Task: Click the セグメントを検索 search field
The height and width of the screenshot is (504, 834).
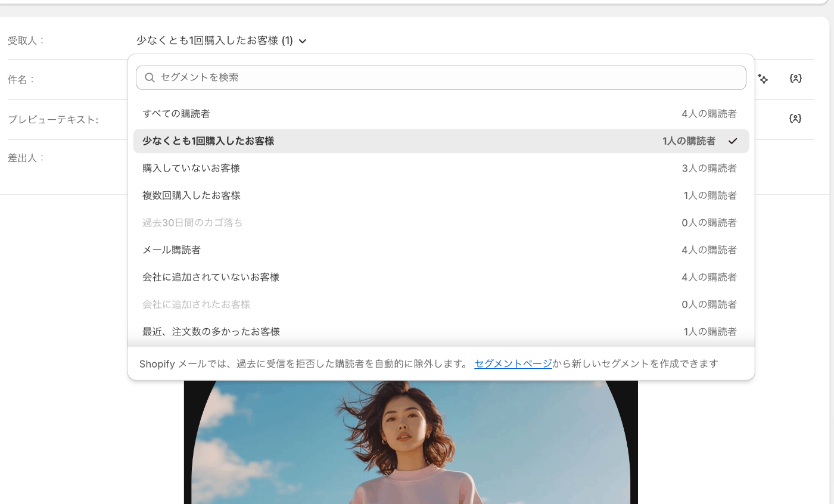Action: pos(441,77)
